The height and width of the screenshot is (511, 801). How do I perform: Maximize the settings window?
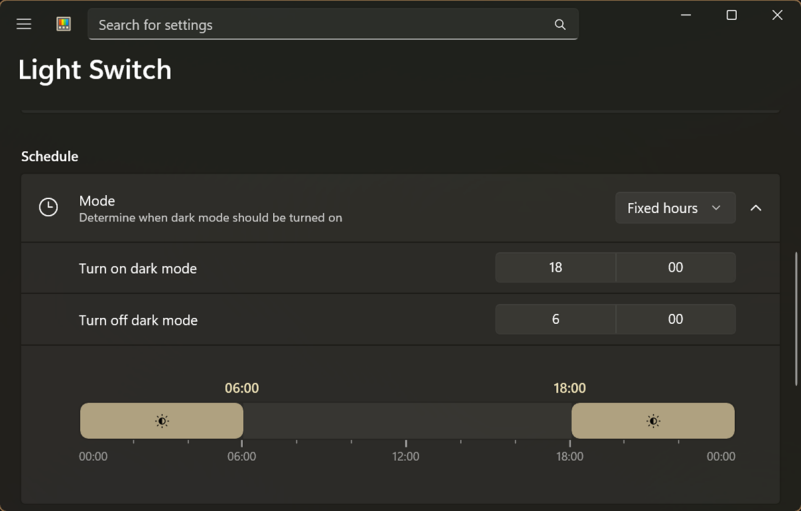click(731, 15)
